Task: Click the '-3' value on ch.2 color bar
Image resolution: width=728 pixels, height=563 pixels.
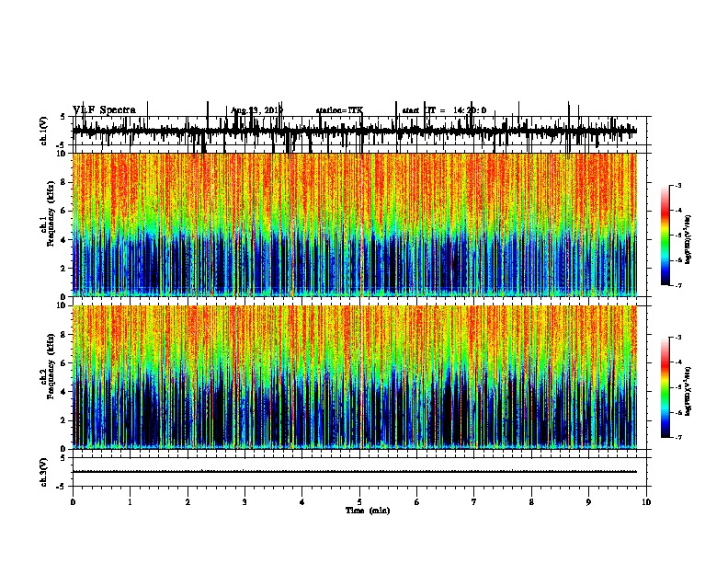Action: click(x=677, y=338)
